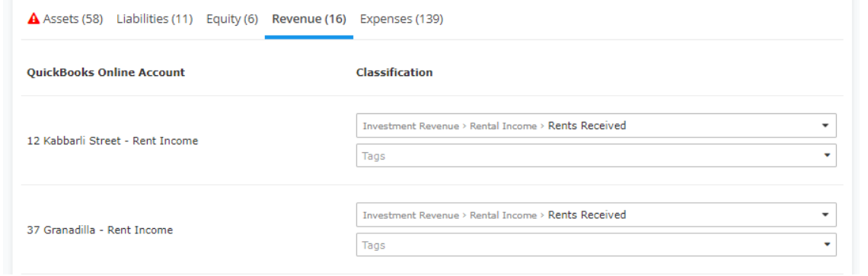Click the Tags field for 37 Granadilla
This screenshot has height=276, width=868.
(596, 245)
